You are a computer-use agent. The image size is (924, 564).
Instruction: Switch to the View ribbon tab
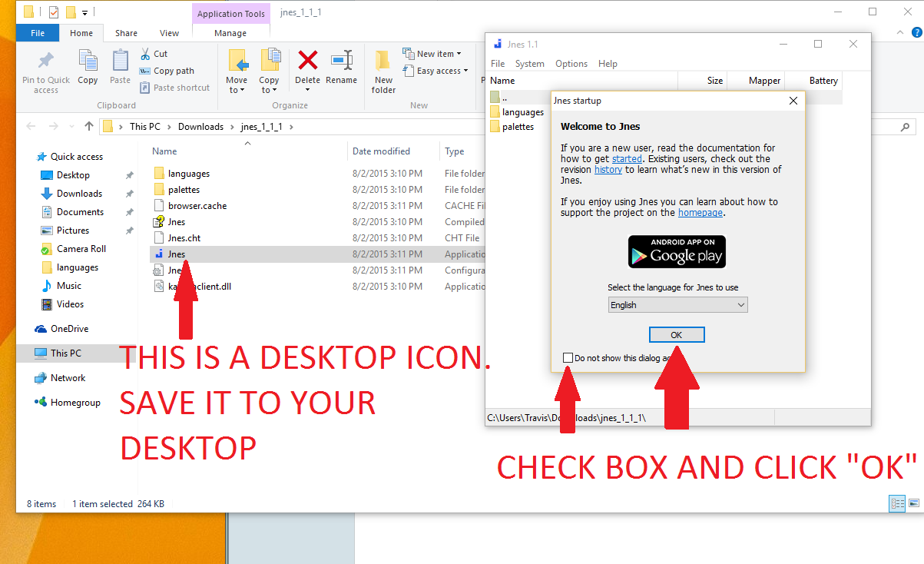point(169,33)
